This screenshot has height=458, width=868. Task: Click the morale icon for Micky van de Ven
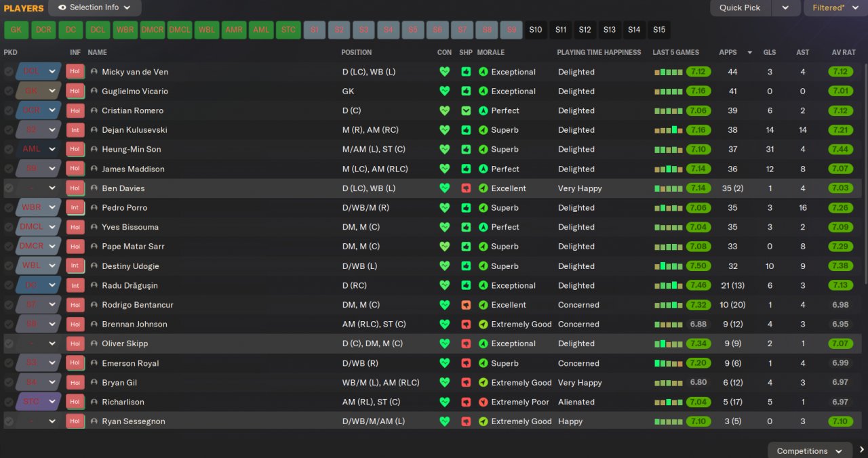[483, 72]
